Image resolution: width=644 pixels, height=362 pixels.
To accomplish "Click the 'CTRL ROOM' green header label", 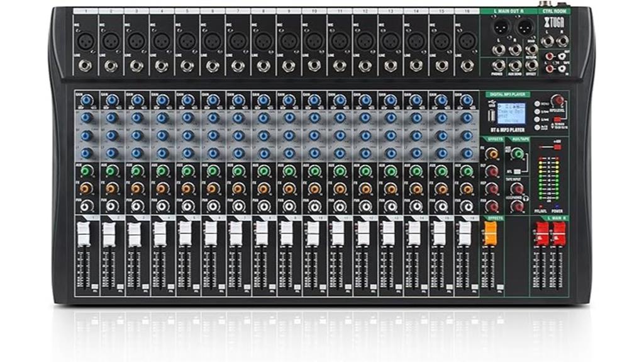I will point(554,11).
